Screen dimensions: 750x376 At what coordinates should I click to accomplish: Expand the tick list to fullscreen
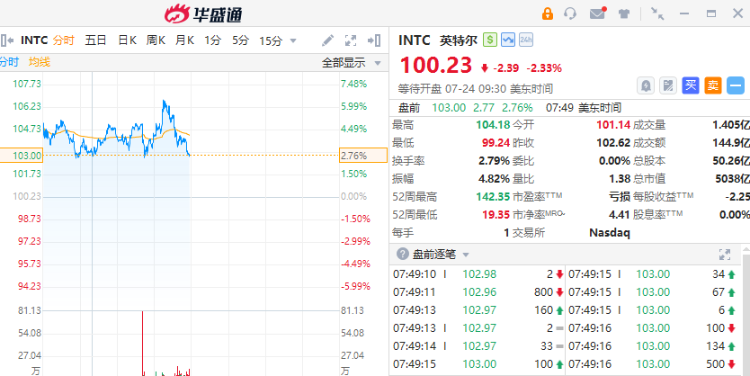(725, 254)
